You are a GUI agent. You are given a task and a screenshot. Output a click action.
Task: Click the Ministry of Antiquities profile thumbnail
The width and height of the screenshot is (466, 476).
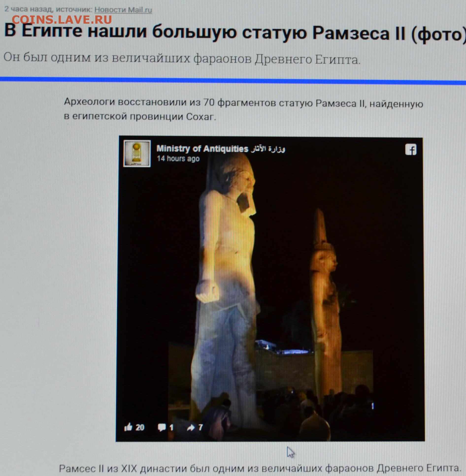click(137, 154)
